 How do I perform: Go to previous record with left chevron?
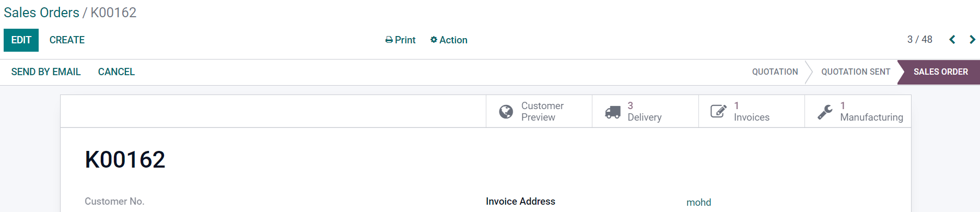952,40
